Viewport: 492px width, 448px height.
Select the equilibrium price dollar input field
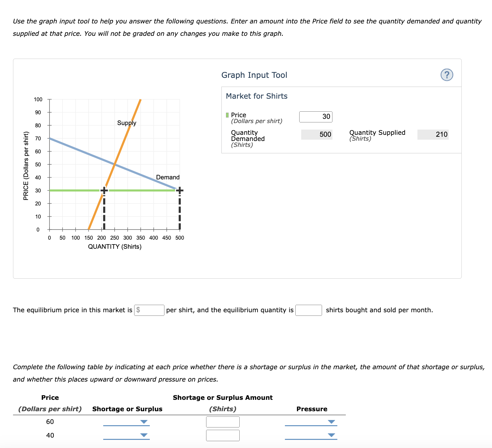tap(149, 310)
